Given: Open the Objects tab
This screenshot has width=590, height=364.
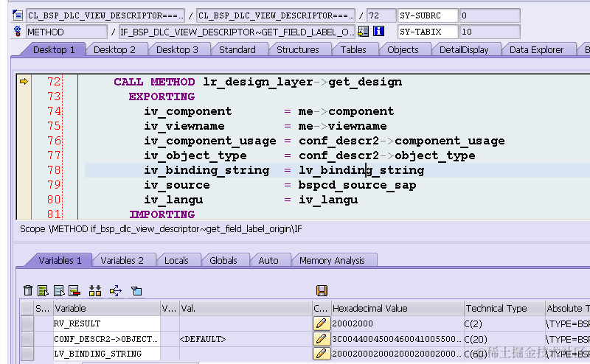Looking at the screenshot, I should point(403,49).
